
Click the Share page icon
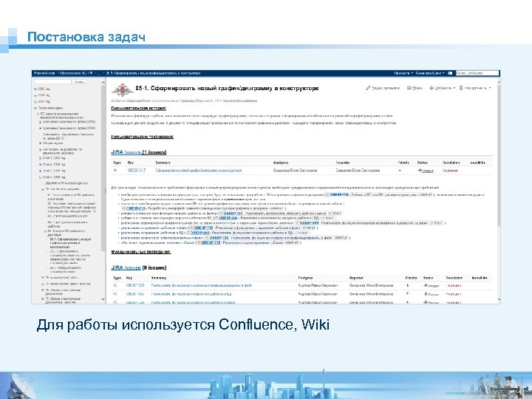pyautogui.click(x=409, y=88)
